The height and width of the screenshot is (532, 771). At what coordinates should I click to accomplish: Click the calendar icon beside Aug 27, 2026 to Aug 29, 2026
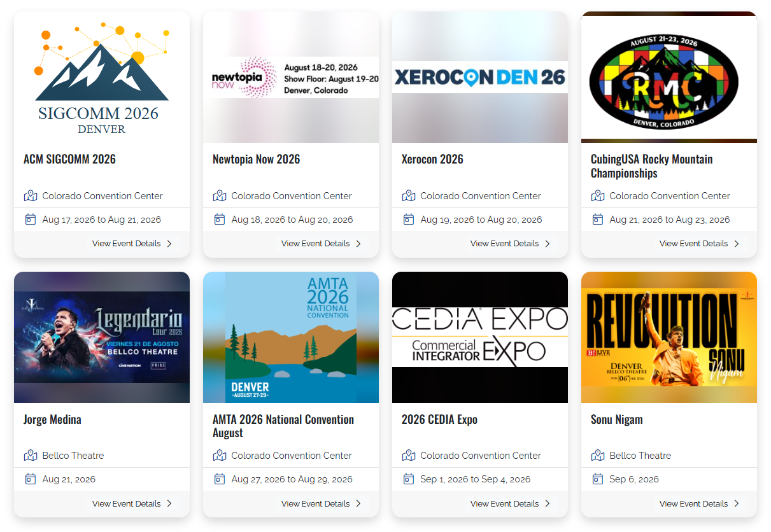pos(220,479)
